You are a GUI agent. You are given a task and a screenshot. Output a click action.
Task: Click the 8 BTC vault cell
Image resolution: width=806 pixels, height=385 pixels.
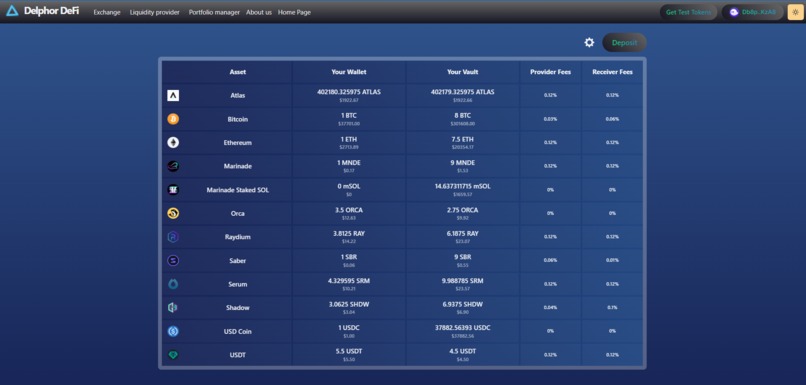click(463, 119)
